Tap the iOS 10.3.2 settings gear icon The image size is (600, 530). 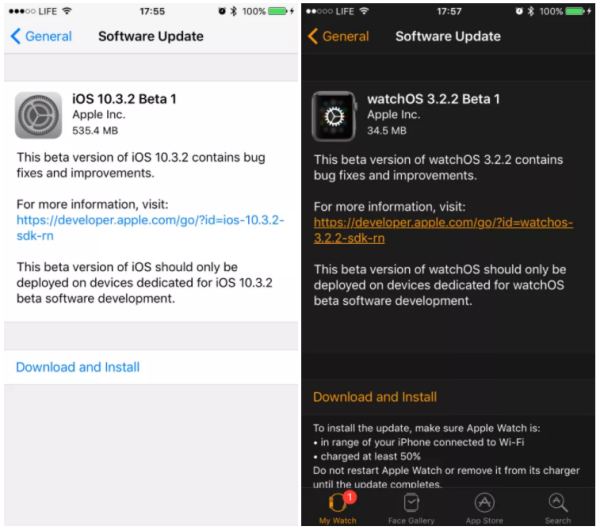point(38,115)
